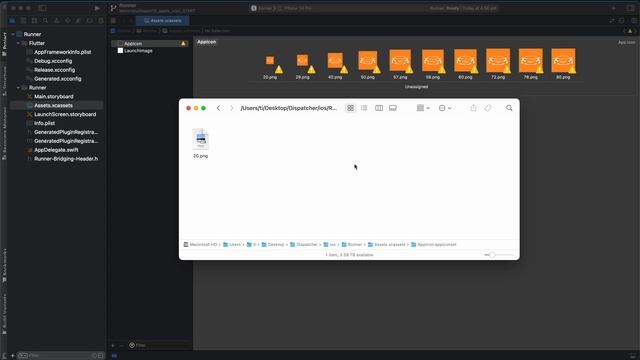Go forward in the Finder window
The image size is (640, 360).
231,108
